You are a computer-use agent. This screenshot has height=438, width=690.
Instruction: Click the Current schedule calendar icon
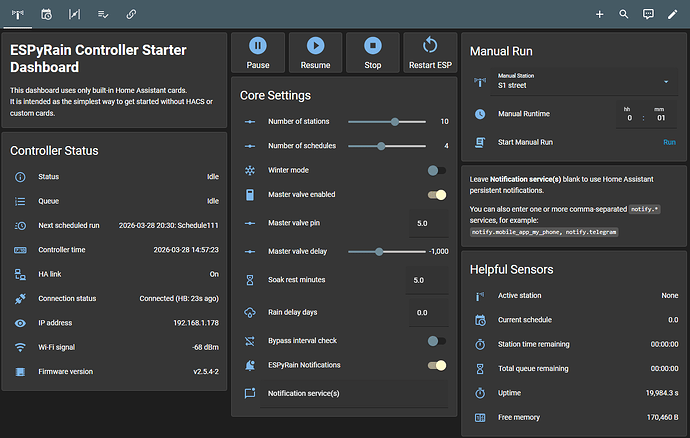480,320
